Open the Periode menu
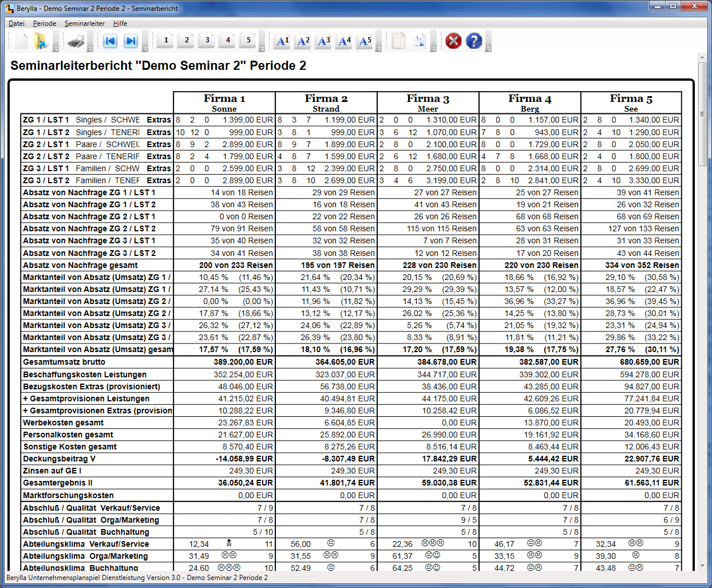The width and height of the screenshot is (712, 588). click(45, 23)
